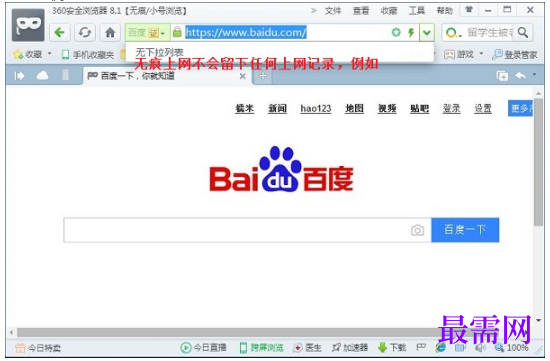The image size is (550, 361).
Task: Click the skin shirt icon in title bar
Action: 469,10
